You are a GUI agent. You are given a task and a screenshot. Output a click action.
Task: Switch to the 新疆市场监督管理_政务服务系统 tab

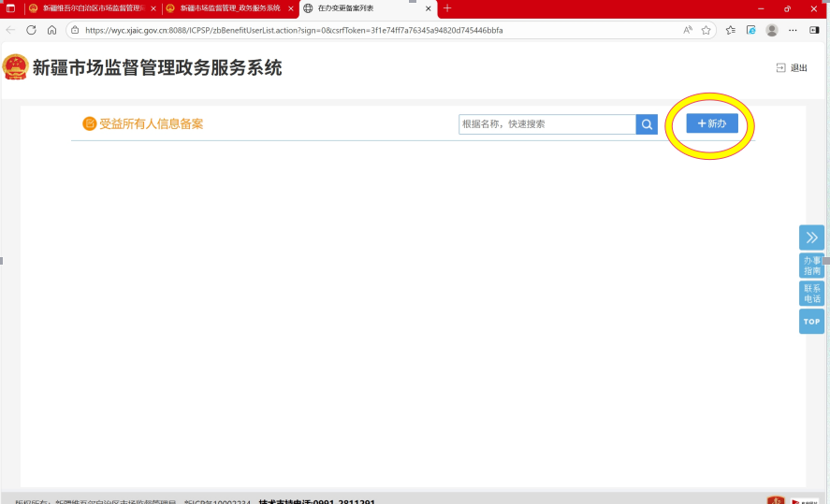229,8
